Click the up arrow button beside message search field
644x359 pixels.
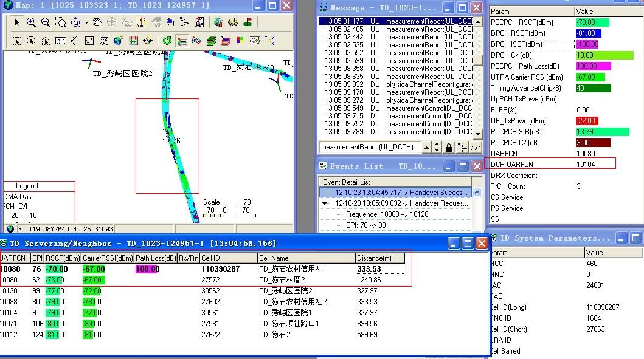click(427, 147)
